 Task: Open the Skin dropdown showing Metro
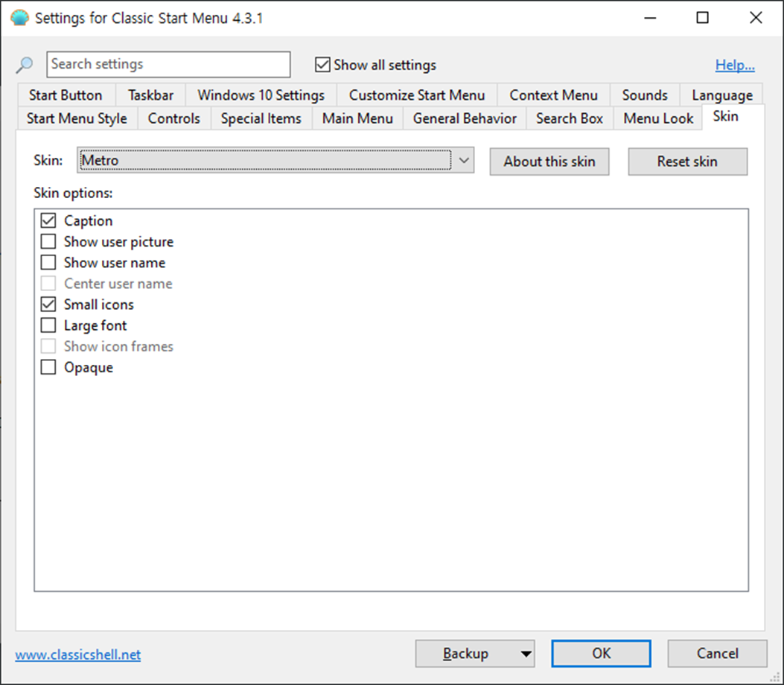point(275,161)
